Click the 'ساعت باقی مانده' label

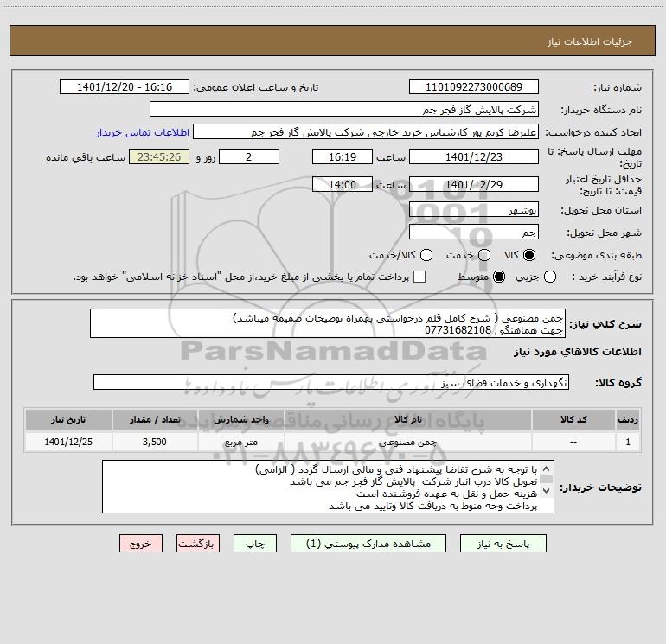coord(86,157)
